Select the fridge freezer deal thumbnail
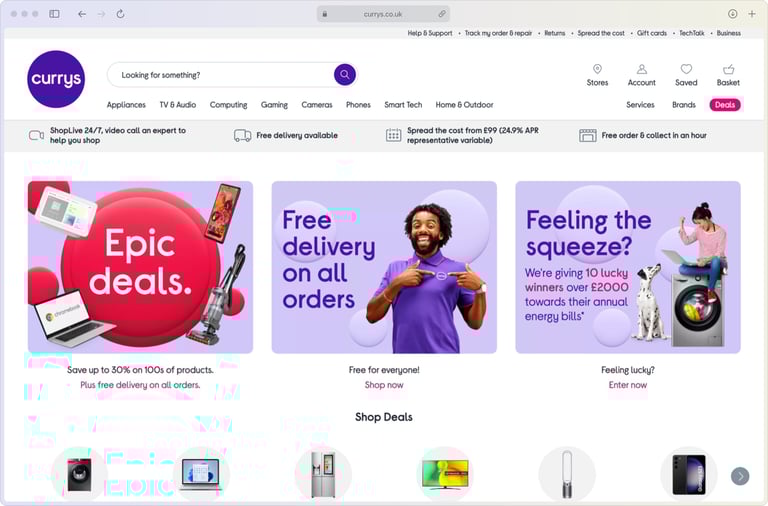 point(323,475)
